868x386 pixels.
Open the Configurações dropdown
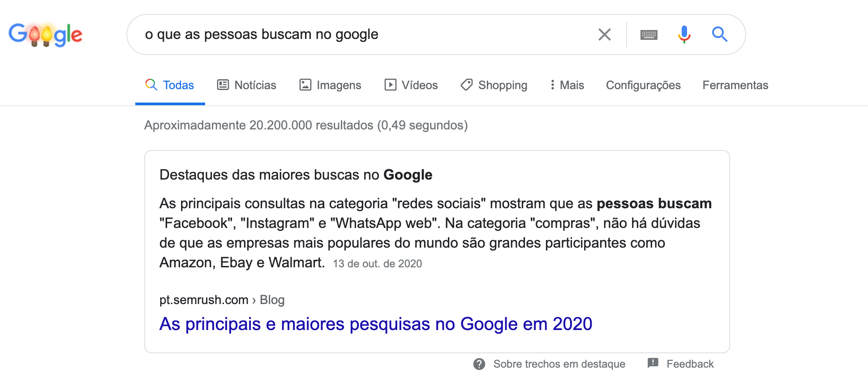point(643,85)
